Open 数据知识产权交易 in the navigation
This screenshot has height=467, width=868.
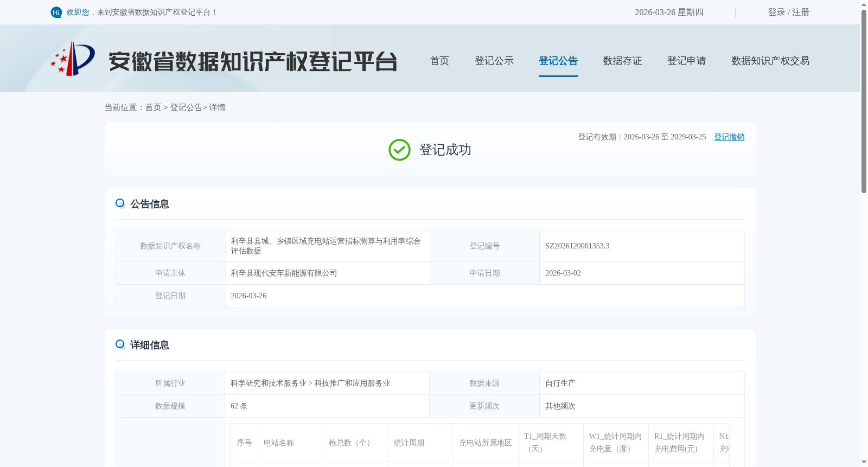[770, 61]
